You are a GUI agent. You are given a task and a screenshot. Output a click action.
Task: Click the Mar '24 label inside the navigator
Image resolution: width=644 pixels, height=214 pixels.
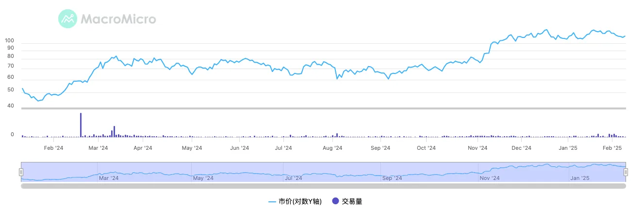[x=109, y=178]
